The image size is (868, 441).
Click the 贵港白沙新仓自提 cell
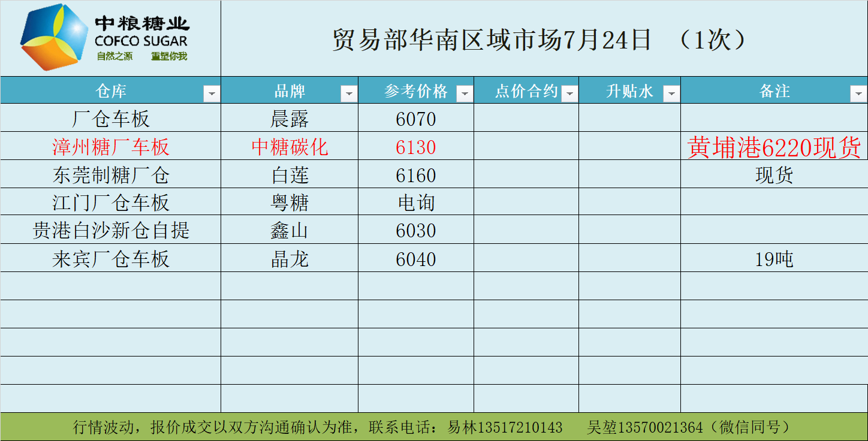point(110,230)
